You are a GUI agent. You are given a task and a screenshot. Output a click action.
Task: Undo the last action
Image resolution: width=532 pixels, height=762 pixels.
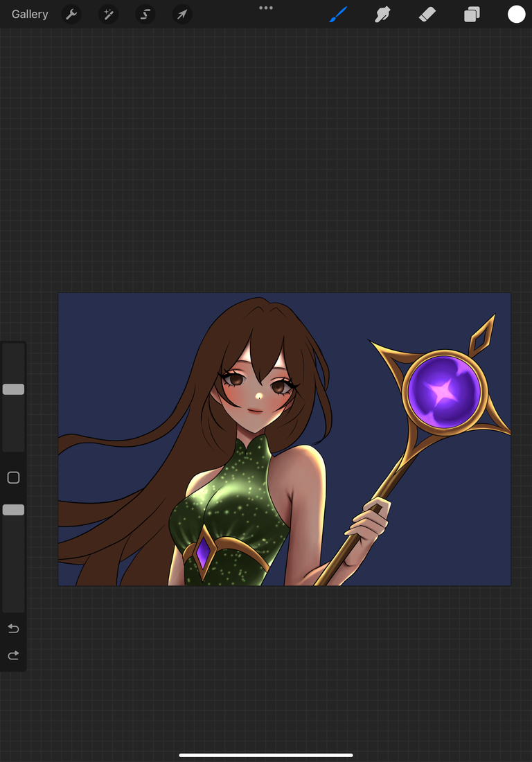(x=14, y=629)
